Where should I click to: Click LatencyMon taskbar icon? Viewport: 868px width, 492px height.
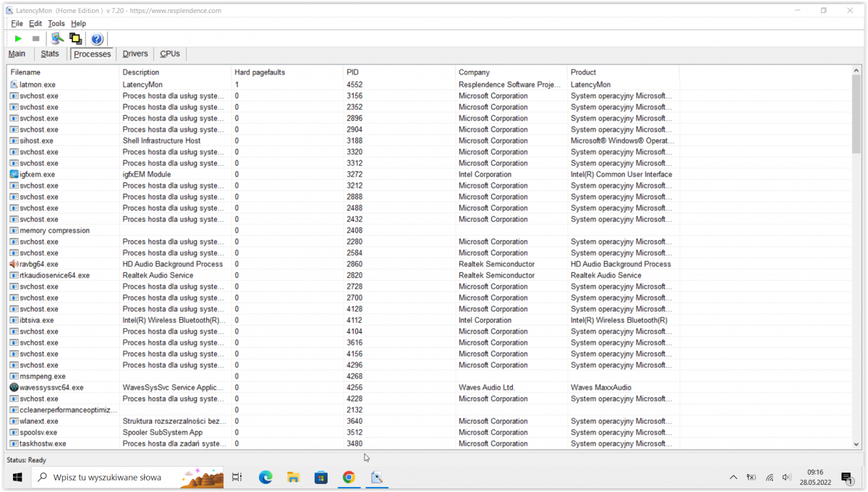coord(377,478)
